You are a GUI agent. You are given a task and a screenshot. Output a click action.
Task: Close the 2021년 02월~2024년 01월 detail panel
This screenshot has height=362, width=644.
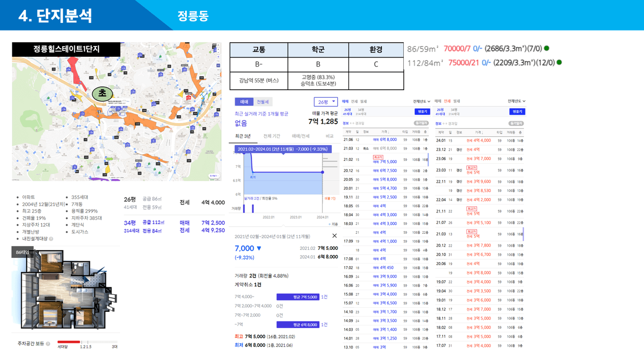[x=334, y=236]
